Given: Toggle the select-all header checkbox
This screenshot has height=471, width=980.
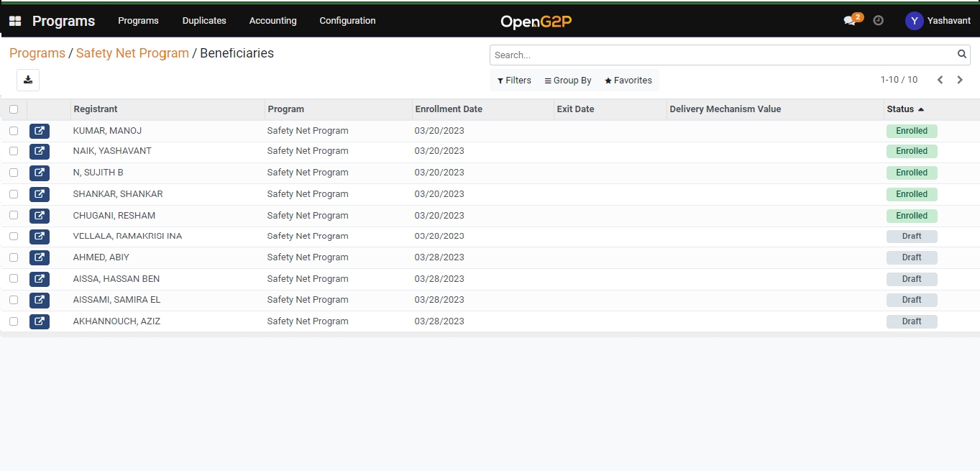Looking at the screenshot, I should coord(14,109).
